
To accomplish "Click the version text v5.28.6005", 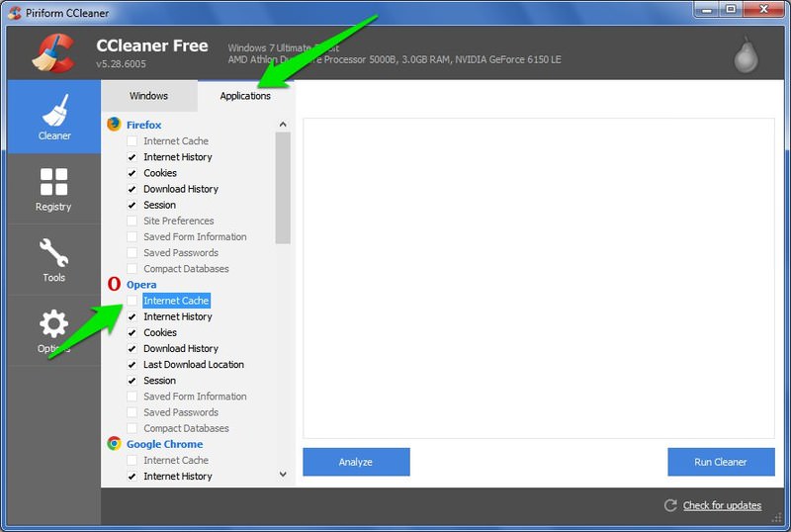I will (121, 64).
